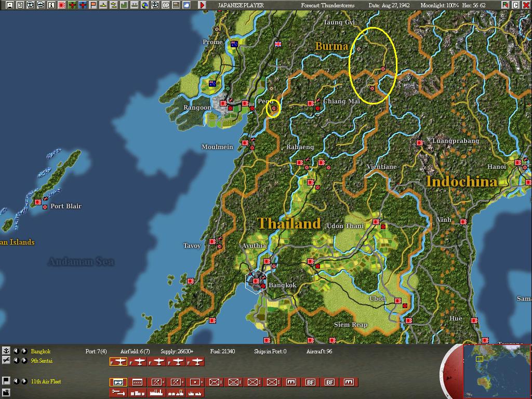This screenshot has height=399, width=532.
Task: Open the Bangkok base name link
Action: [41, 351]
